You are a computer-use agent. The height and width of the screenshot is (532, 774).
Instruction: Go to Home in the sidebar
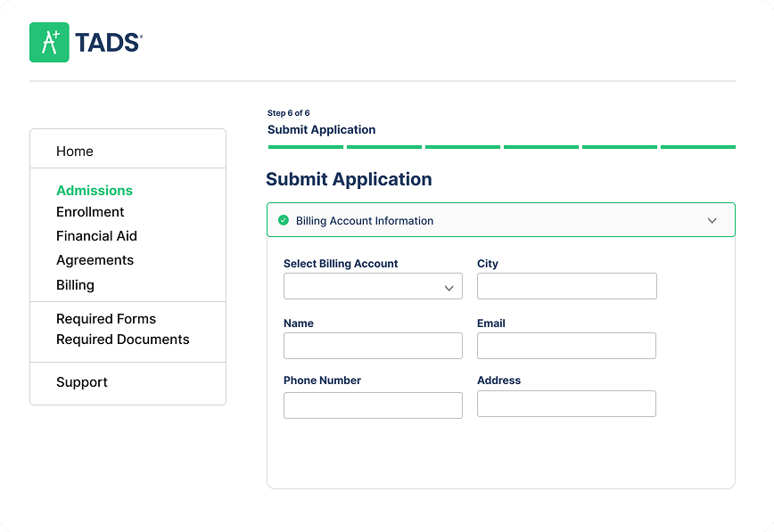[x=75, y=151]
